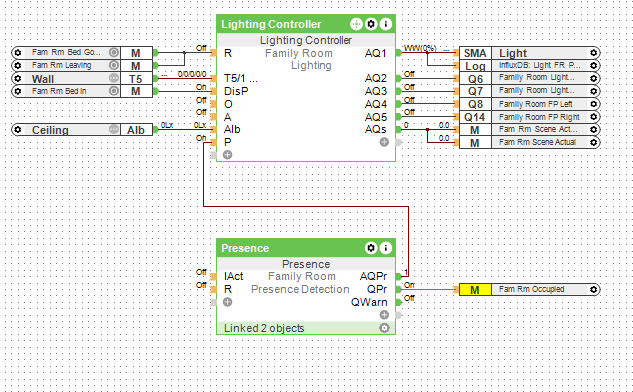Image resolution: width=633 pixels, height=392 pixels.
Task: Open Lighting Controller settings gear icon
Action: coord(371,24)
